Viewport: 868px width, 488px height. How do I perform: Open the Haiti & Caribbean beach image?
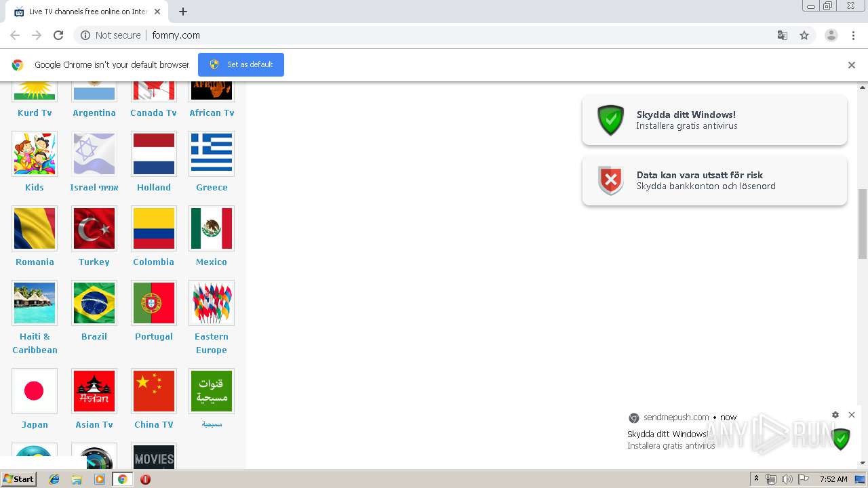(x=35, y=303)
